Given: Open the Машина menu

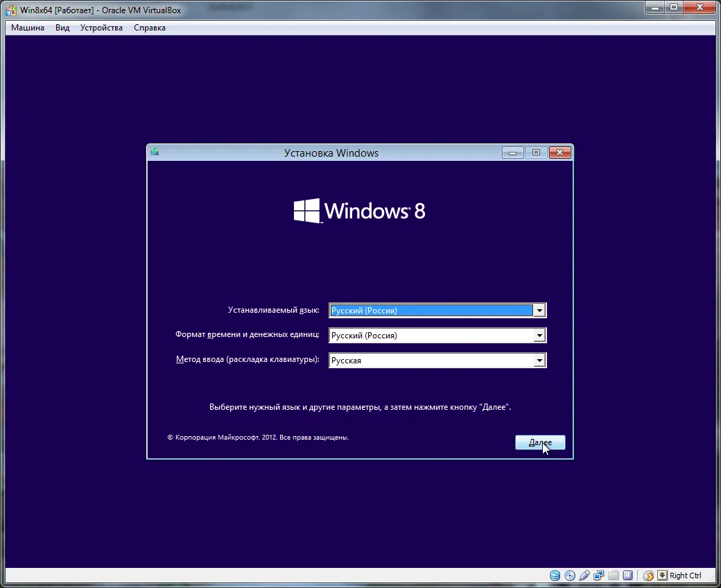Looking at the screenshot, I should coord(28,28).
